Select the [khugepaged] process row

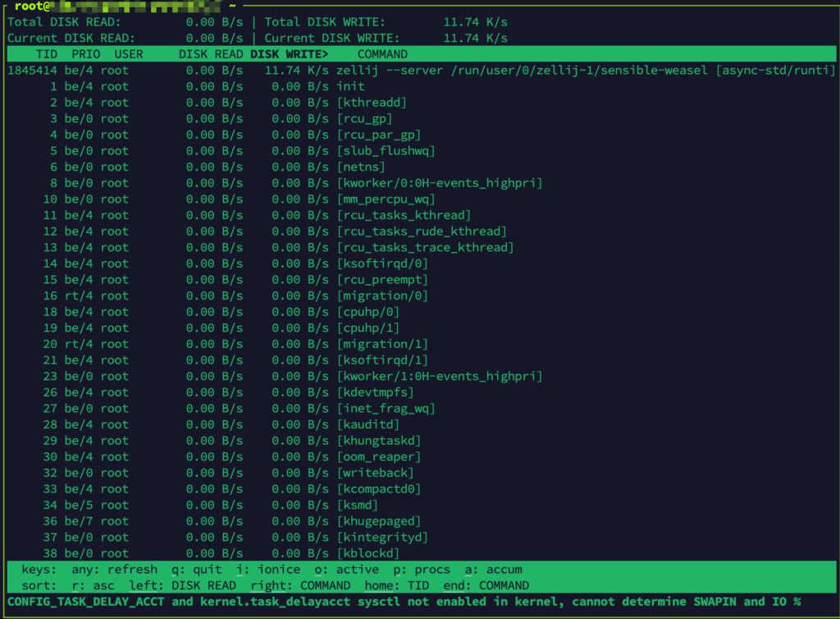tap(378, 521)
